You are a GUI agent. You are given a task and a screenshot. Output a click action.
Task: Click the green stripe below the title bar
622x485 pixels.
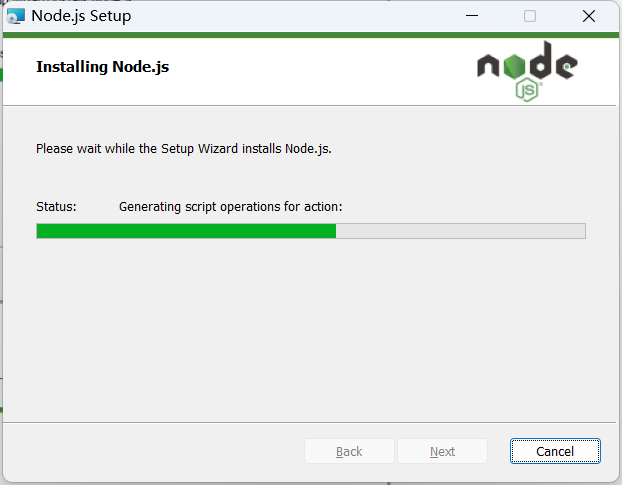311,35
